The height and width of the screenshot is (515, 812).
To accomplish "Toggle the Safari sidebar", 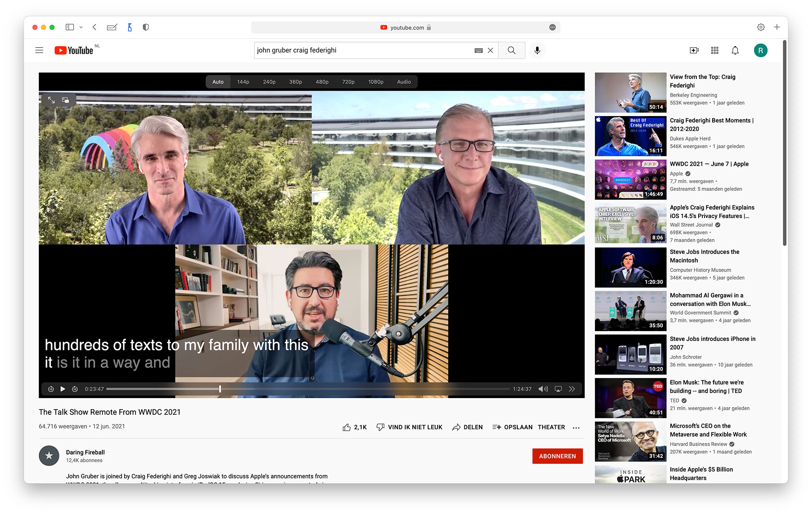I will click(70, 27).
